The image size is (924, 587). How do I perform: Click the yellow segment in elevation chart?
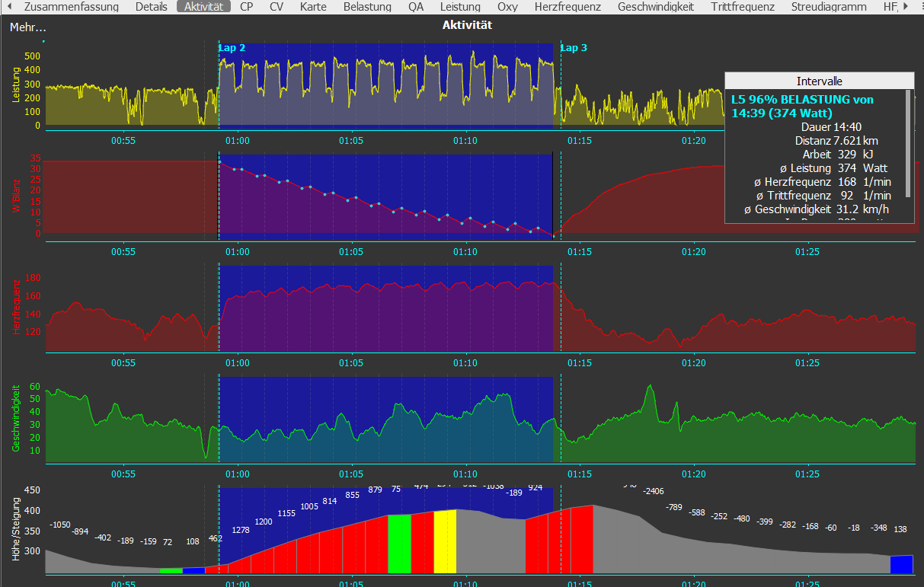[x=445, y=541]
